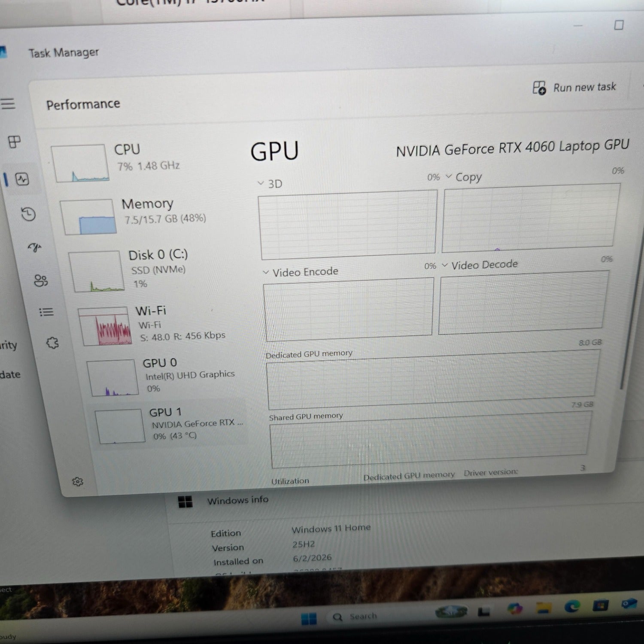This screenshot has width=644, height=644.
Task: Click the Performance page heading
Action: click(83, 104)
